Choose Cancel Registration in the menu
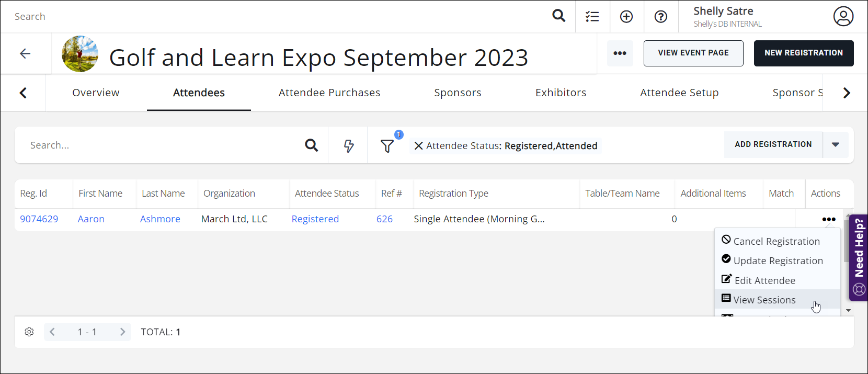This screenshot has width=868, height=374. (776, 241)
